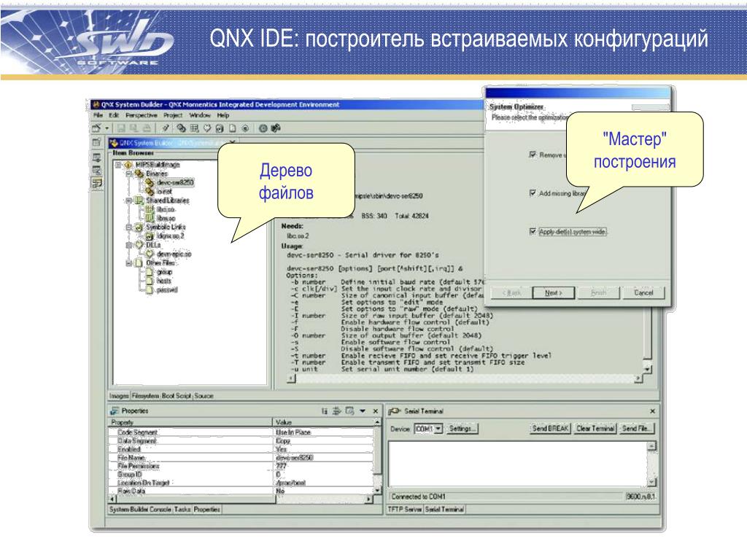The image size is (747, 560).
Task: Open the File menu
Action: click(x=98, y=115)
